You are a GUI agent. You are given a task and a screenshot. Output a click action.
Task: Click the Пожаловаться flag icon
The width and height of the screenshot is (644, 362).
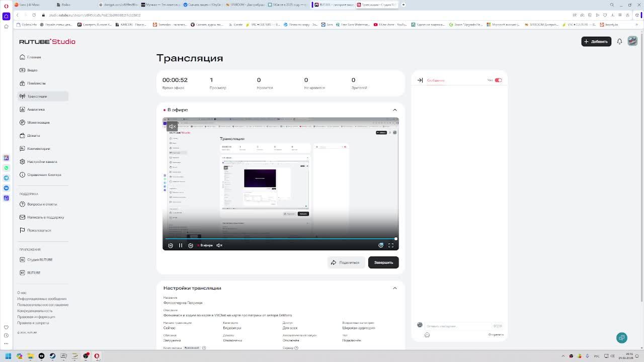pyautogui.click(x=22, y=230)
